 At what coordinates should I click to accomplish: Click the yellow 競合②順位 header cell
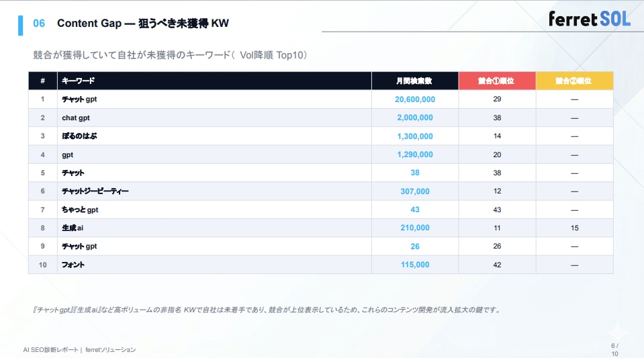click(574, 81)
